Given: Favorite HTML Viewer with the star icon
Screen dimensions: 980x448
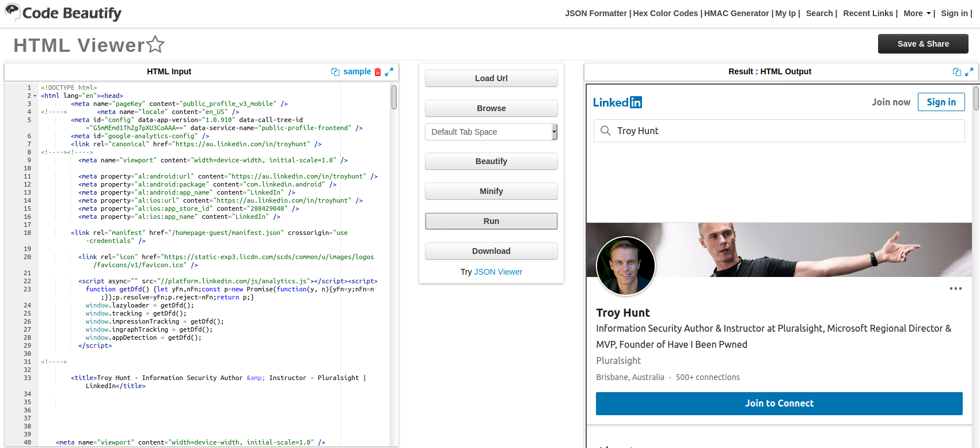Looking at the screenshot, I should pos(155,44).
